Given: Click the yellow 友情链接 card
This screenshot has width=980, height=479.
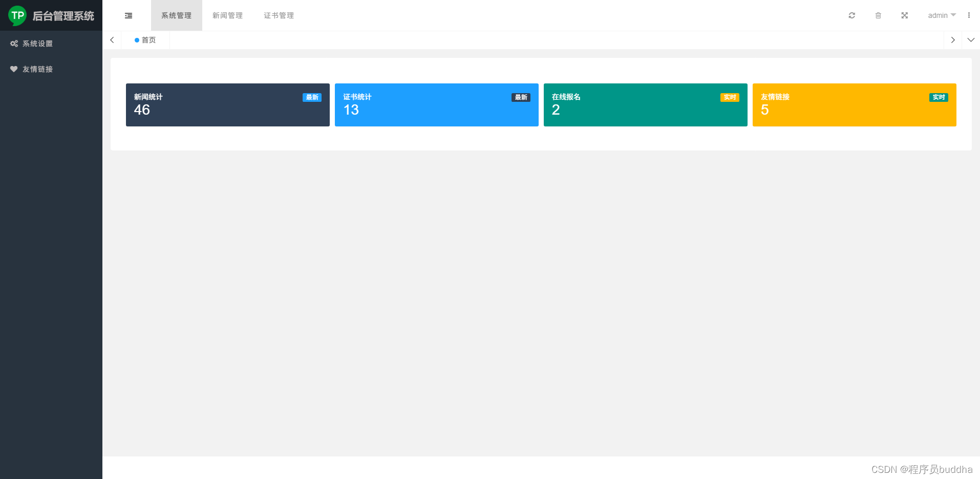Looking at the screenshot, I should pyautogui.click(x=855, y=105).
